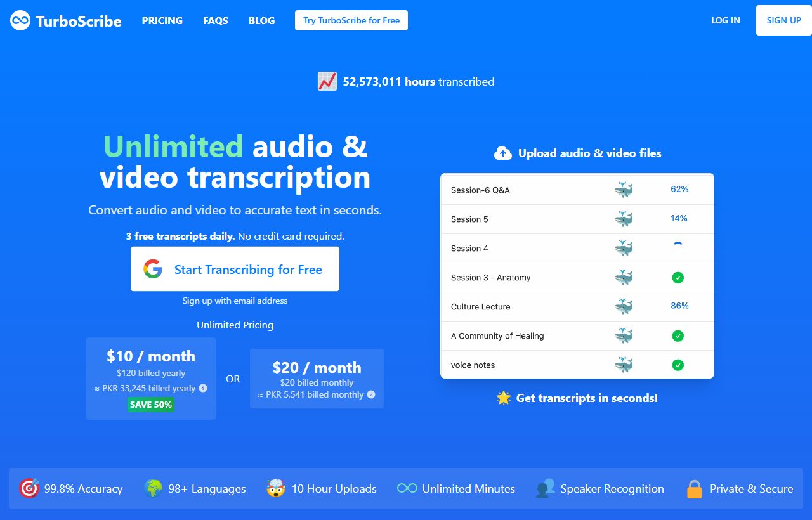812x520 pixels.
Task: Click Sign up with email address link
Action: (x=235, y=301)
